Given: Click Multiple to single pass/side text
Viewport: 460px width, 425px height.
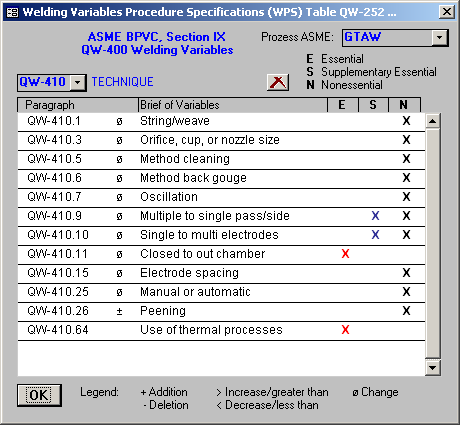Looking at the screenshot, I should [215, 216].
